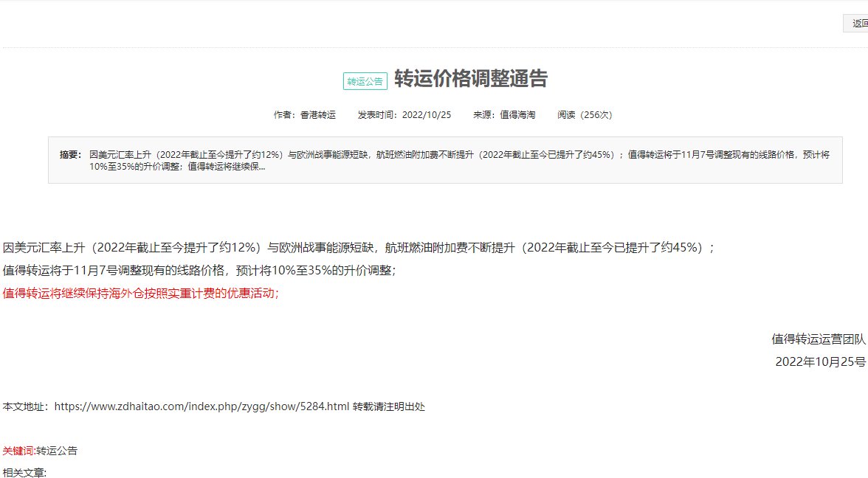Click the green 转运公告 tag
Image resolution: width=868 pixels, height=478 pixels.
[365, 81]
